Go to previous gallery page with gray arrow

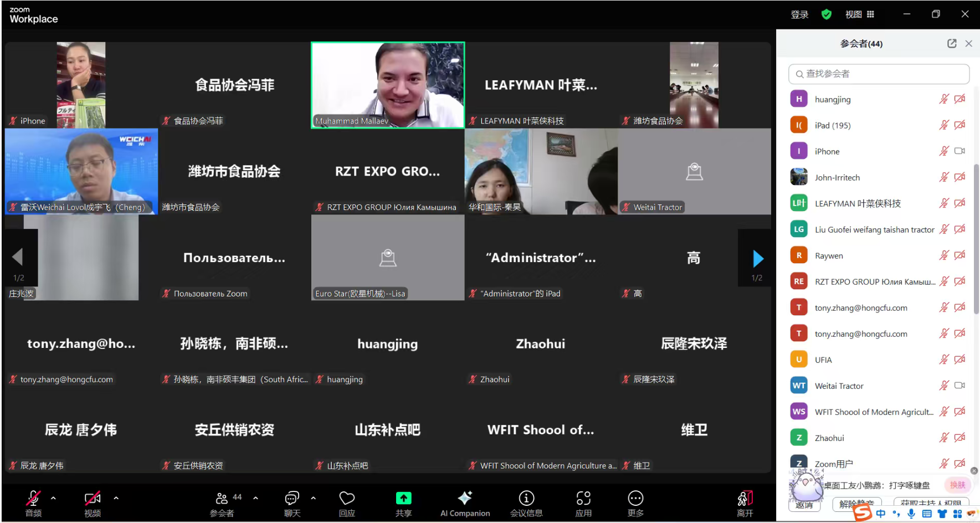[18, 257]
